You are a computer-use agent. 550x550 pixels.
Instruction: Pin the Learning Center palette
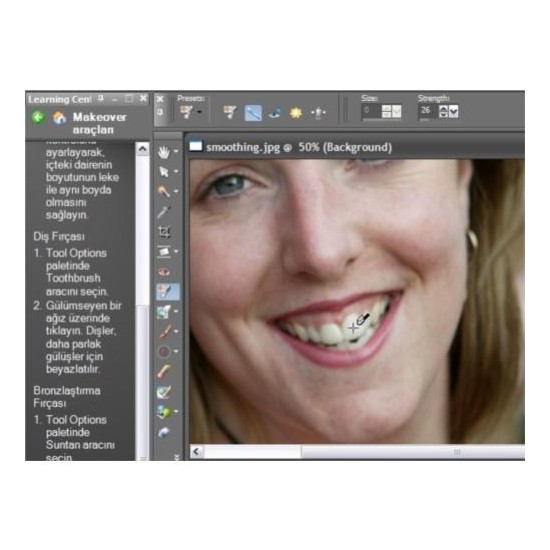point(101,99)
